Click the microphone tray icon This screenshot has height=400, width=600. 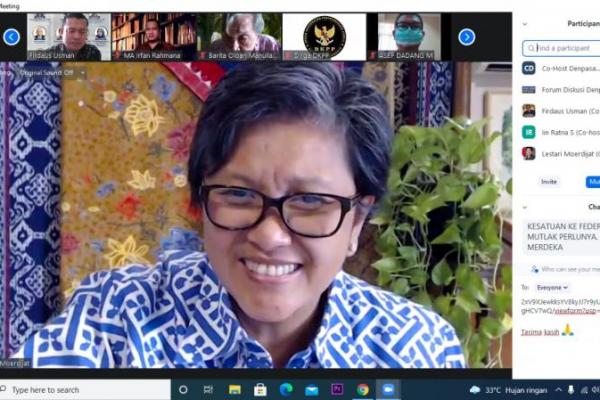point(571,390)
